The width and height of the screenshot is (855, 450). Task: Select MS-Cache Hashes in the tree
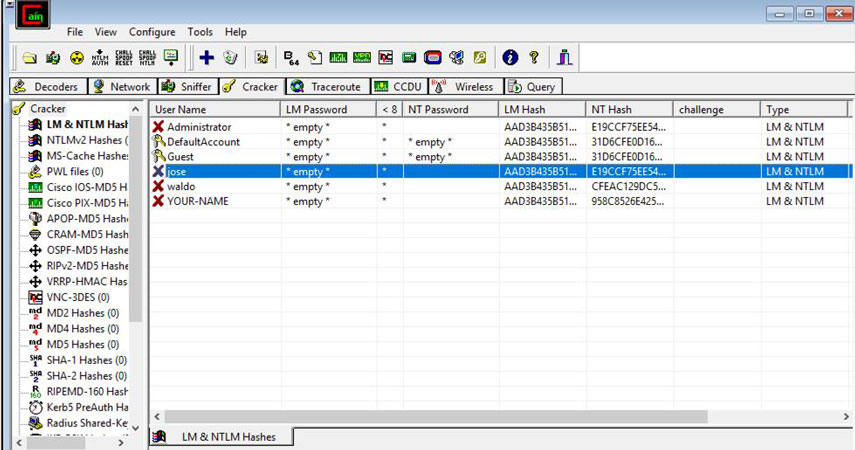point(87,155)
